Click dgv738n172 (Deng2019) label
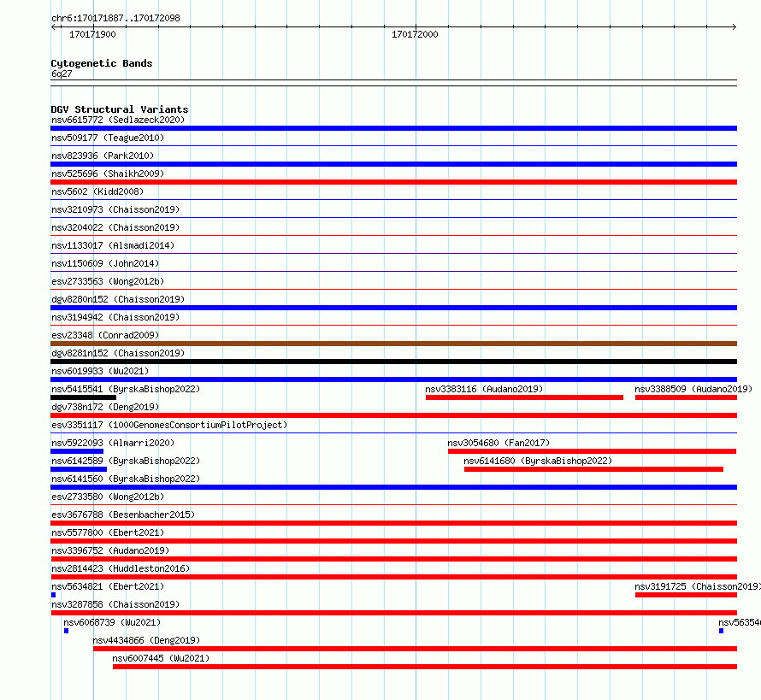Image resolution: width=761 pixels, height=700 pixels. [105, 407]
